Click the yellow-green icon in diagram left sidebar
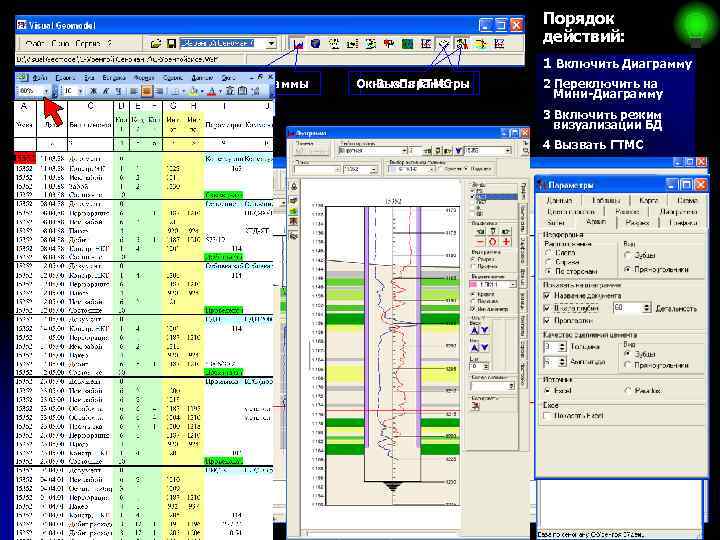This screenshot has width=720, height=540. coord(294,211)
